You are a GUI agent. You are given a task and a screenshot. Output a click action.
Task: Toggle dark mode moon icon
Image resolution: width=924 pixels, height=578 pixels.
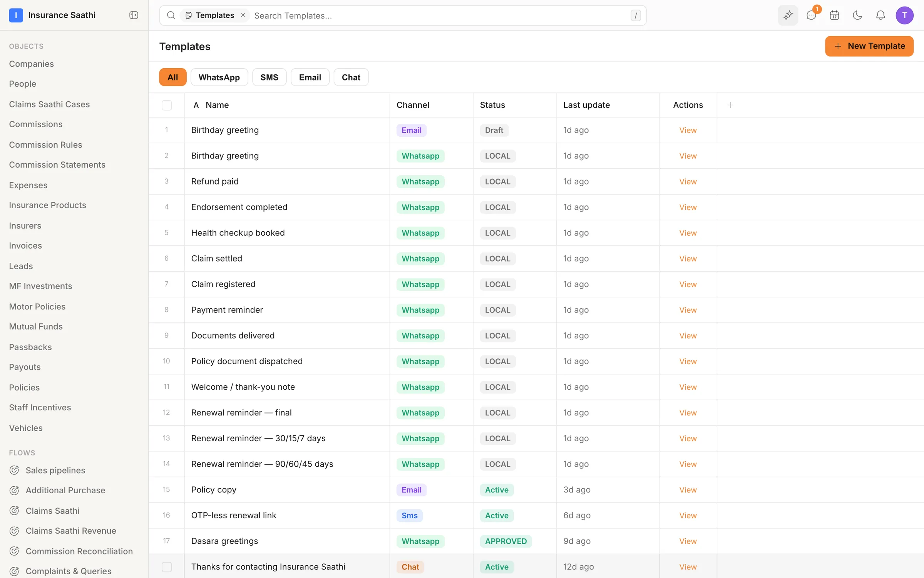click(x=857, y=15)
